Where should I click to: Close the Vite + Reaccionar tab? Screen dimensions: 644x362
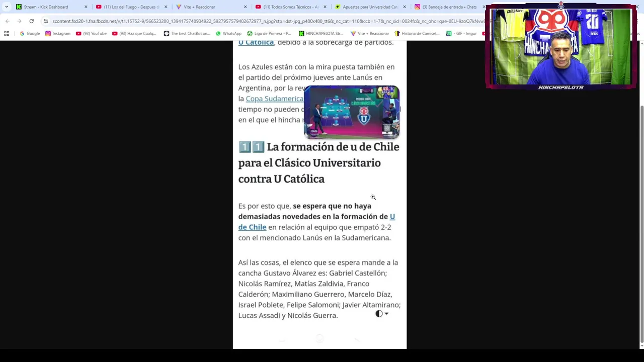[x=245, y=7]
